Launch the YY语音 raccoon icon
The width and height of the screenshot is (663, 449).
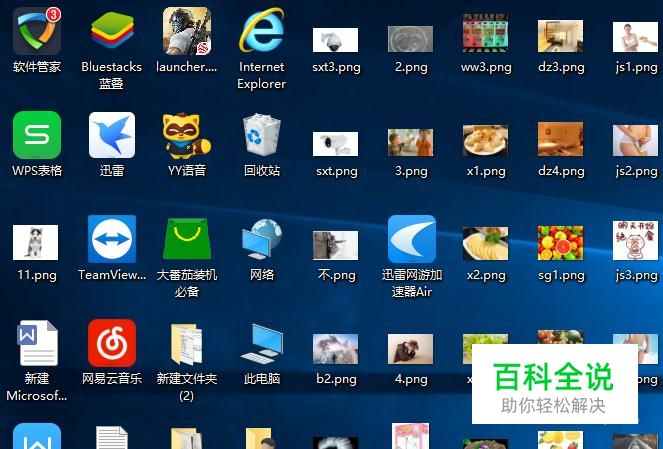(x=187, y=135)
